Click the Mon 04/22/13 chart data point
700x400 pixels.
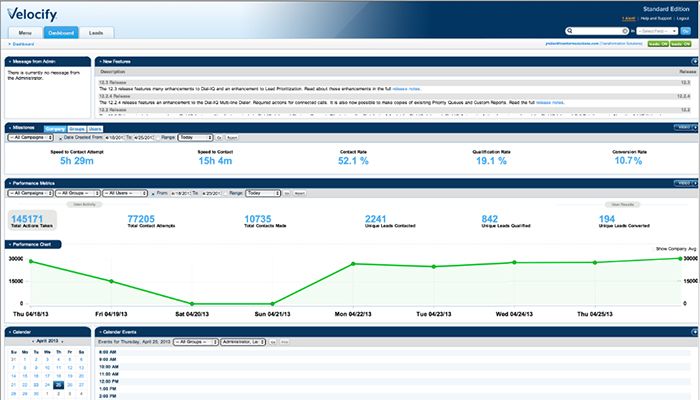click(353, 265)
